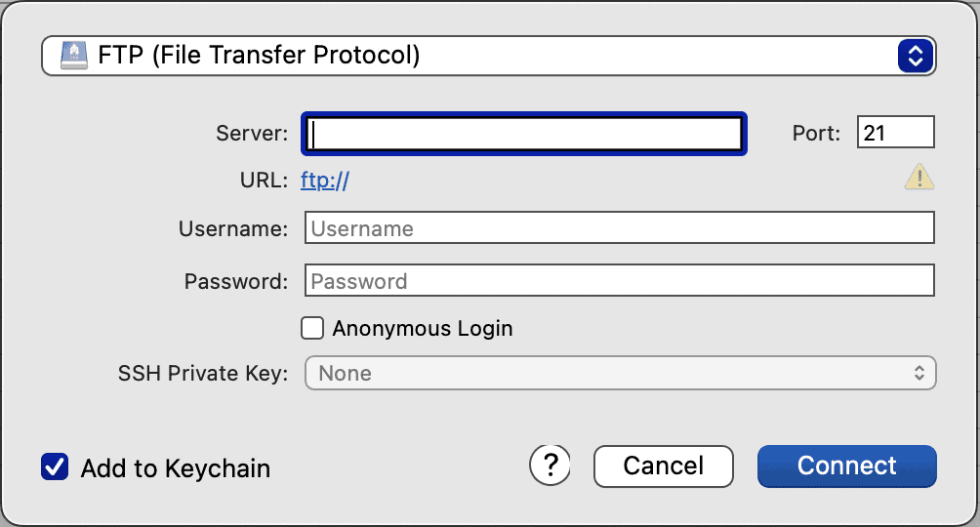Open help with the question mark button

click(551, 465)
